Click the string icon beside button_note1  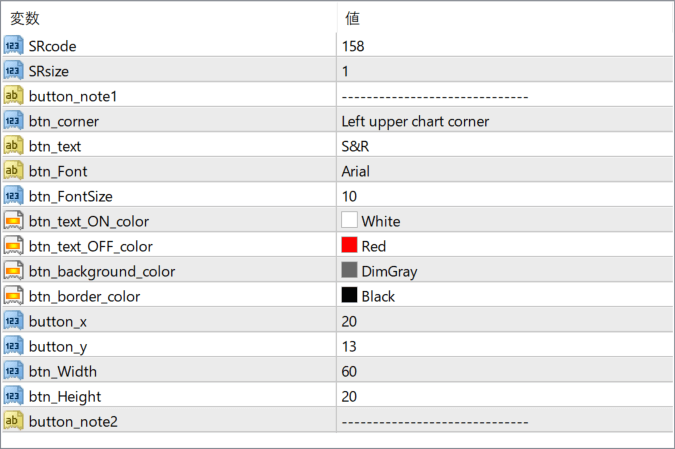[x=13, y=96]
